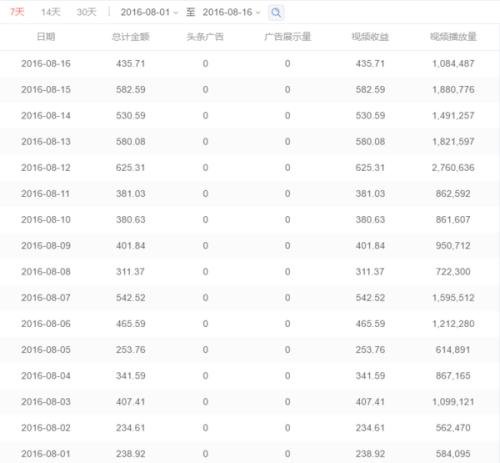
Task: Click the date cell 2016-08-12
Action: tap(46, 168)
